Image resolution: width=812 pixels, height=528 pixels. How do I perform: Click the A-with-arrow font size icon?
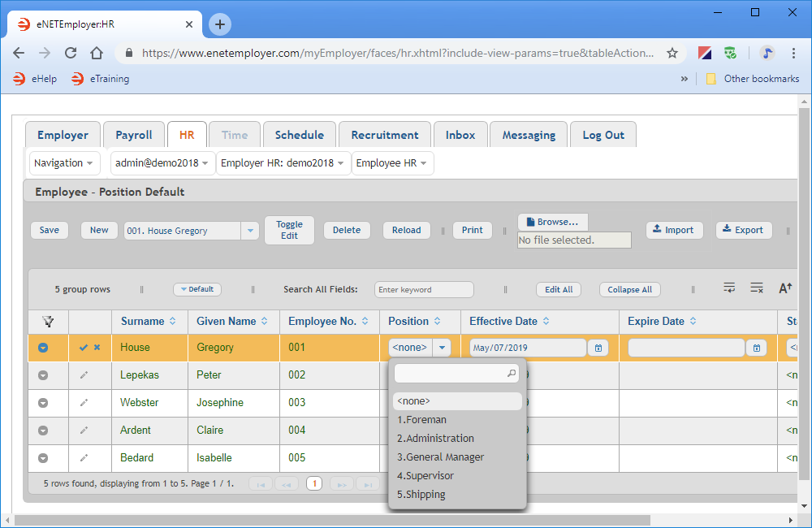click(785, 288)
